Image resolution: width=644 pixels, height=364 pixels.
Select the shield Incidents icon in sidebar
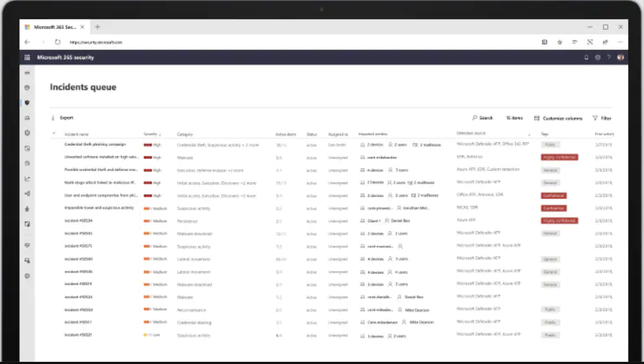[27, 103]
